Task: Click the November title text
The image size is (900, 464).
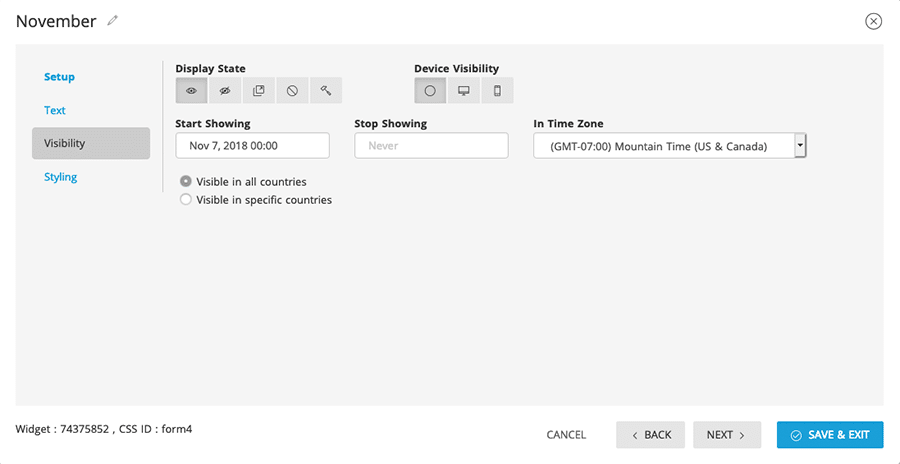Action: [x=56, y=21]
